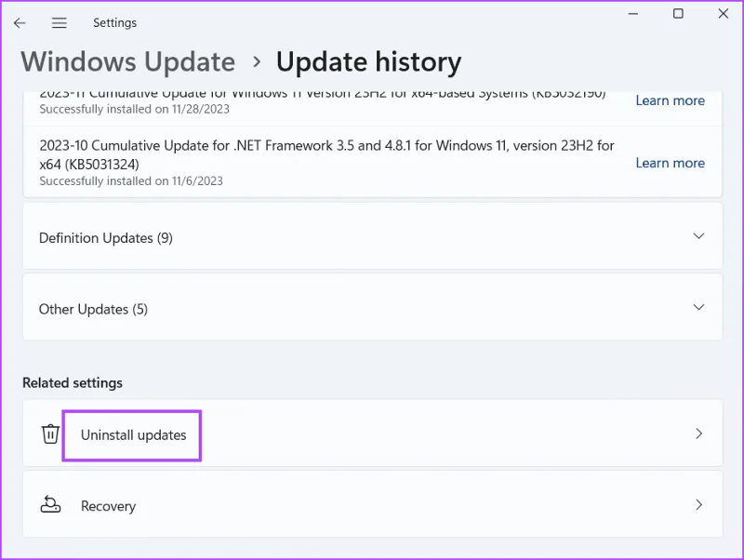
Task: Expand the Other Updates (5) section
Action: click(698, 307)
